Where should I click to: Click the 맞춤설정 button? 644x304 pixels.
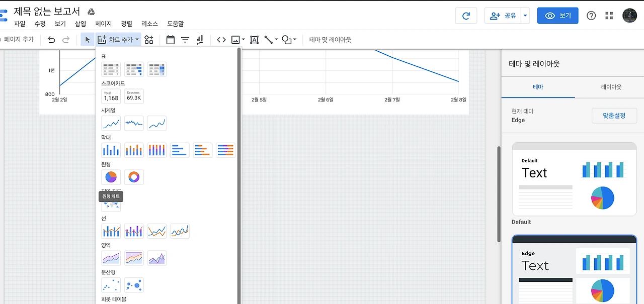[614, 116]
